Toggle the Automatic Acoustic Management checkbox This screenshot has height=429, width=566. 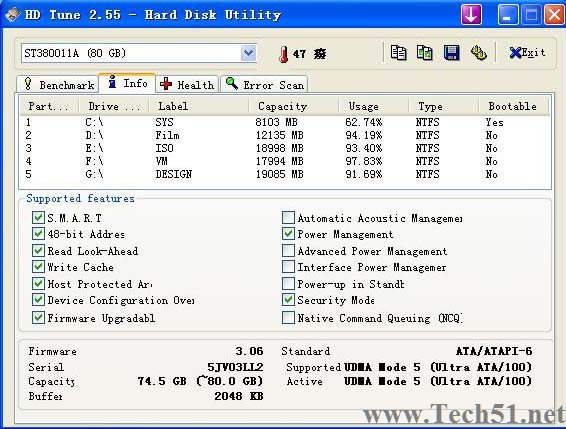click(x=288, y=218)
